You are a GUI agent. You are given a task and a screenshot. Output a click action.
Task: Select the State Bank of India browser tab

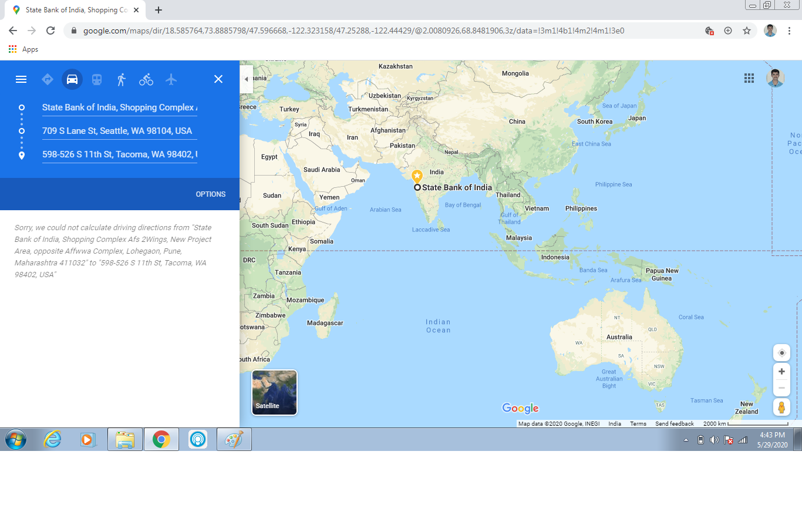pos(76,10)
